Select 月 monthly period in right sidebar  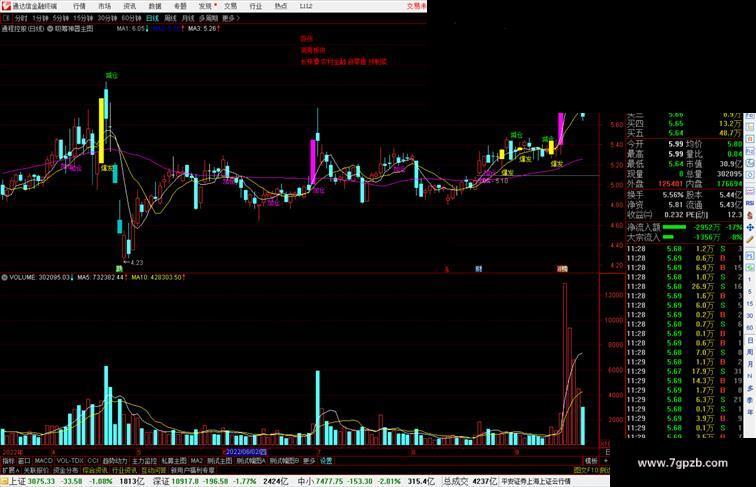point(750,364)
